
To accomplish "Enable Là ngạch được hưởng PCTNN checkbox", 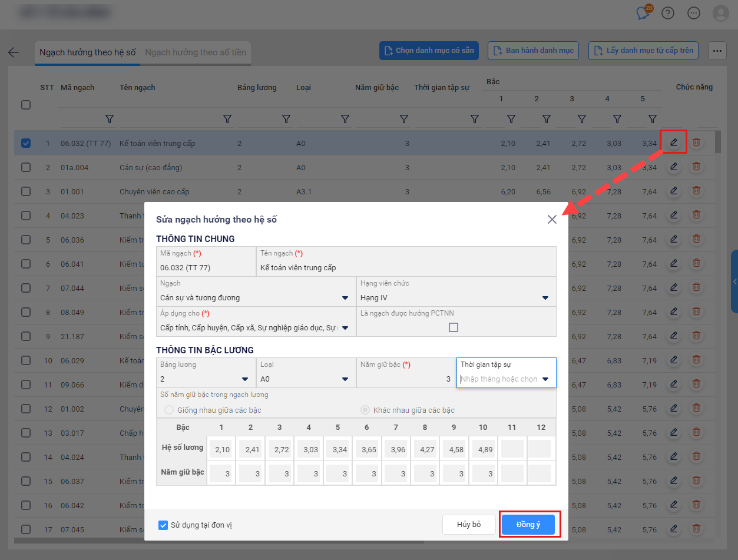I will pyautogui.click(x=454, y=327).
